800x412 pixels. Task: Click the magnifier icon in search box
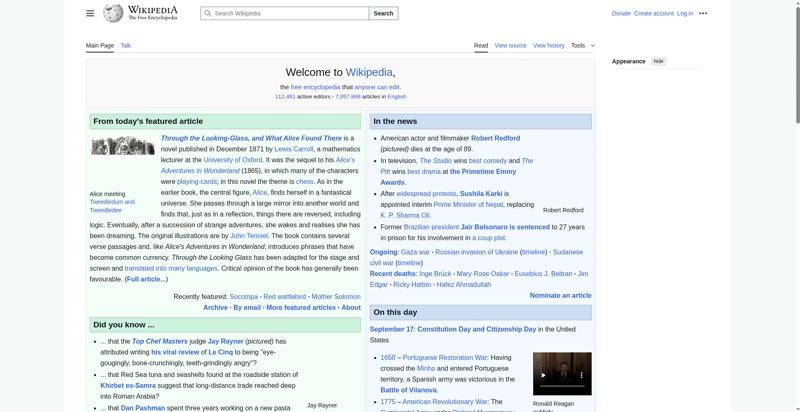pyautogui.click(x=207, y=13)
